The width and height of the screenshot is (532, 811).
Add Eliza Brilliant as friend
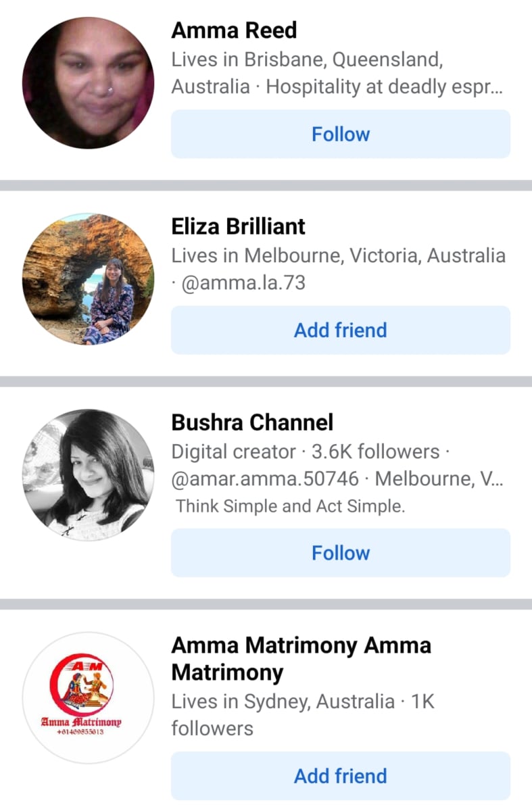[x=341, y=330]
